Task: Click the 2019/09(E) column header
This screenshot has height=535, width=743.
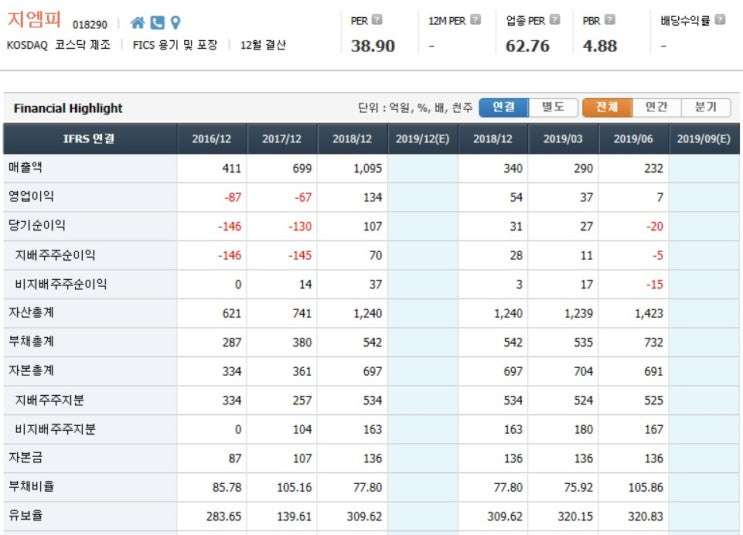Action: 704,139
